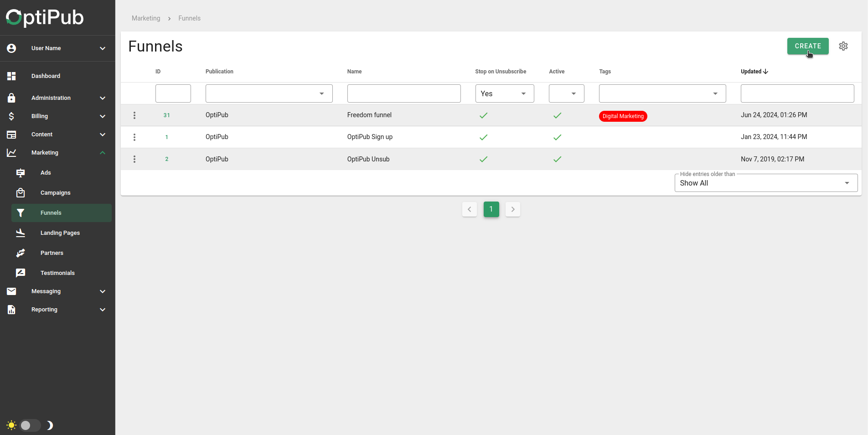Viewport: 868px width, 435px height.
Task: Click the Freedom funnel name cell
Action: (369, 115)
